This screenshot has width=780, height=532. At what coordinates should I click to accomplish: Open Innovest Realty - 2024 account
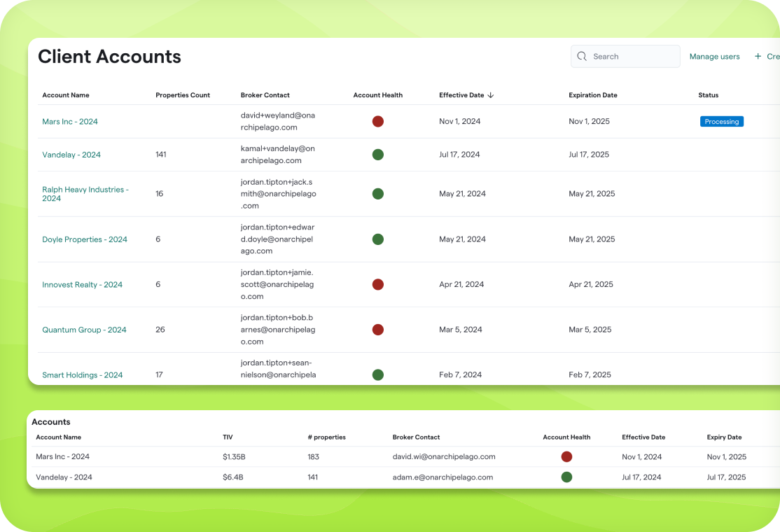pyautogui.click(x=82, y=284)
